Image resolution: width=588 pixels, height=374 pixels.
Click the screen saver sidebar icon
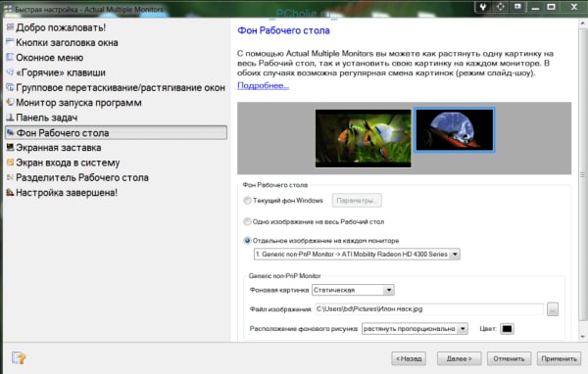[x=10, y=147]
